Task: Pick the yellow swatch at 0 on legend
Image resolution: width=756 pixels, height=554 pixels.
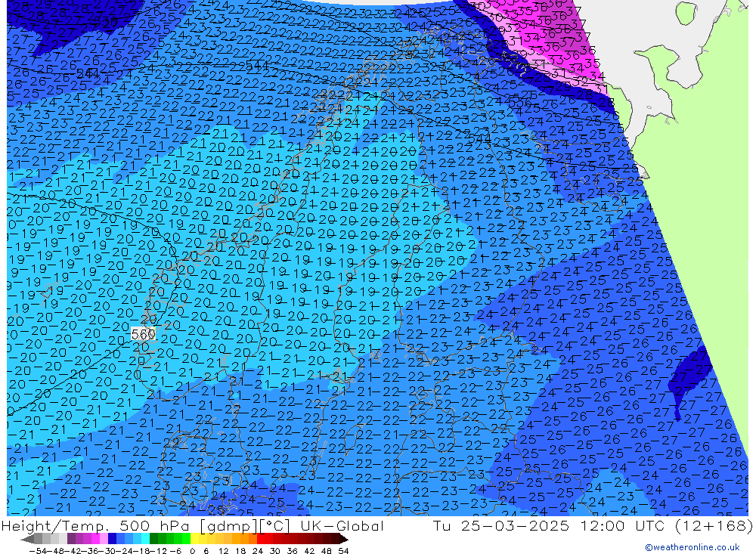Action: (194, 539)
